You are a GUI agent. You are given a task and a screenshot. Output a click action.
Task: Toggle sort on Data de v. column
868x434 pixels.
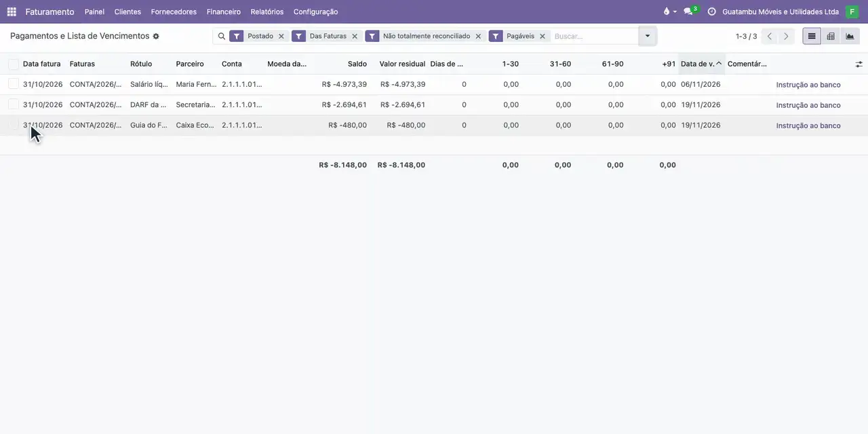point(701,64)
